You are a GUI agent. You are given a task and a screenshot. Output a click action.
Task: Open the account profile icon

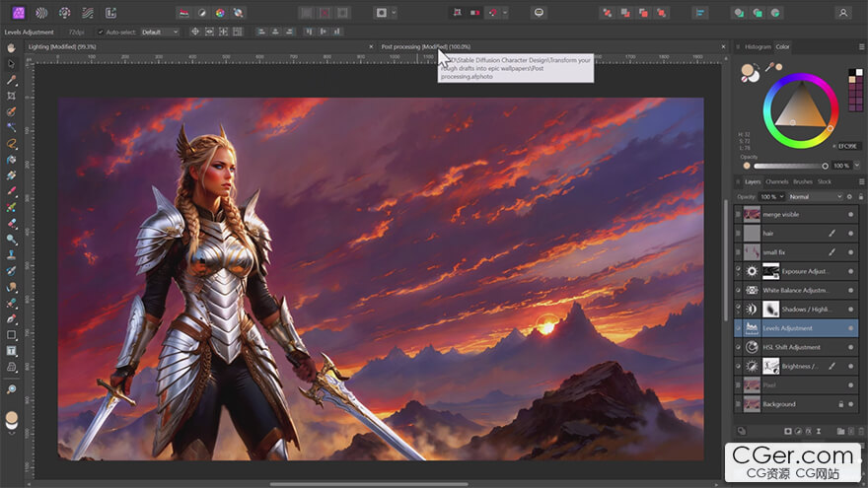pos(843,13)
